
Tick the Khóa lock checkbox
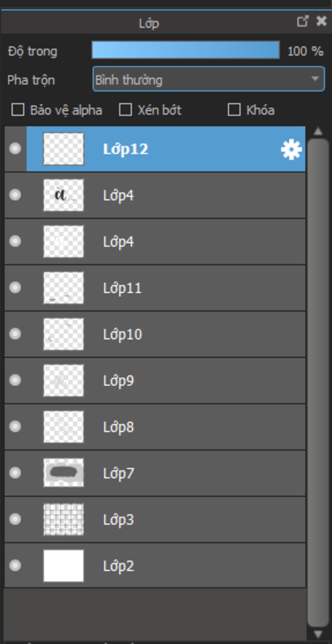click(234, 110)
